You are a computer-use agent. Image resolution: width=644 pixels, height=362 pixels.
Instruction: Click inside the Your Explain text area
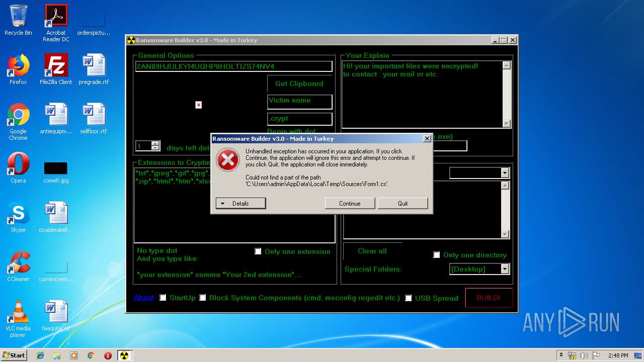coord(422,94)
